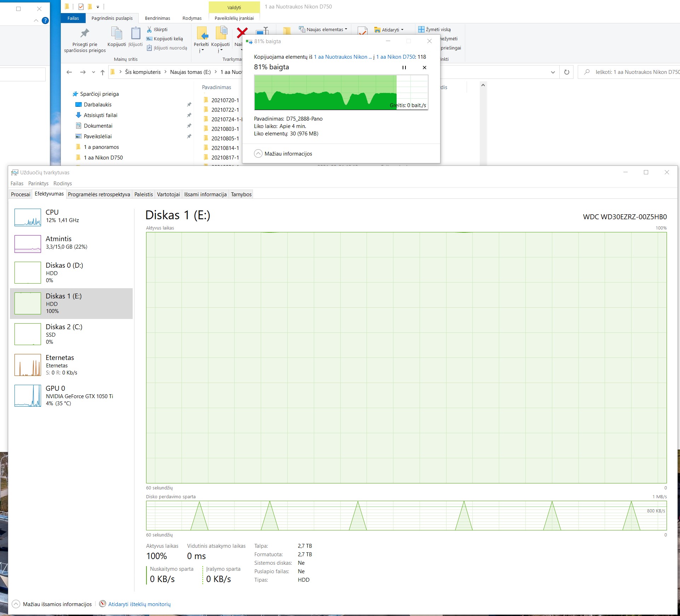Select the GPU 0 performance graph
The image size is (680, 616).
pos(28,396)
